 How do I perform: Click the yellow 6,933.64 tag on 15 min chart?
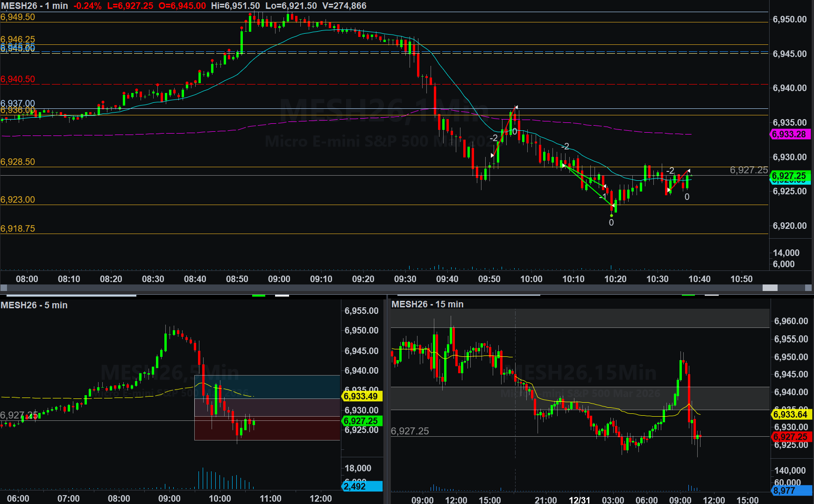click(x=791, y=414)
